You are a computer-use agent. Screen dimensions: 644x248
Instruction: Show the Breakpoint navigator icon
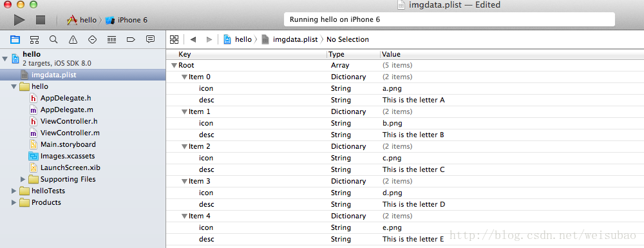(131, 39)
